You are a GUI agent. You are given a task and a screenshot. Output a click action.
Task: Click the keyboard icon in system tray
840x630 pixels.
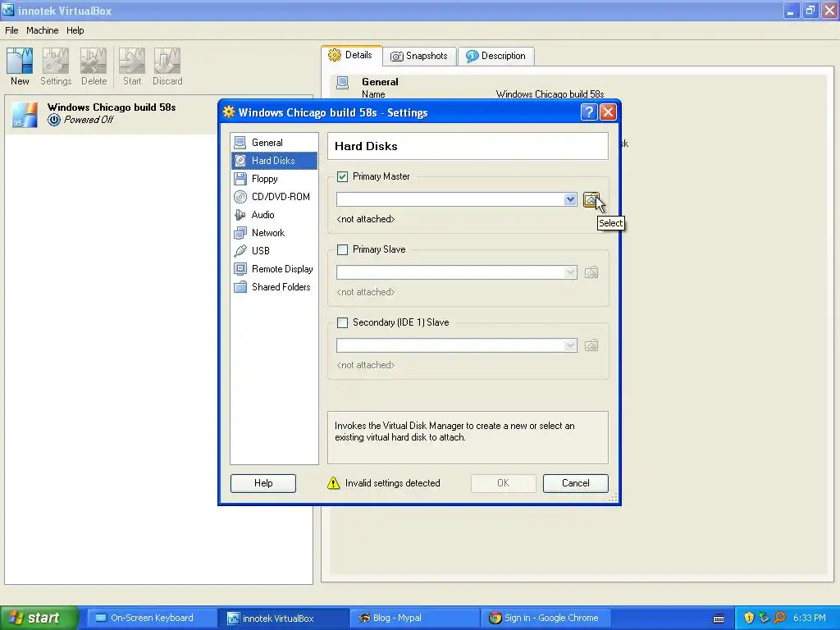click(719, 619)
